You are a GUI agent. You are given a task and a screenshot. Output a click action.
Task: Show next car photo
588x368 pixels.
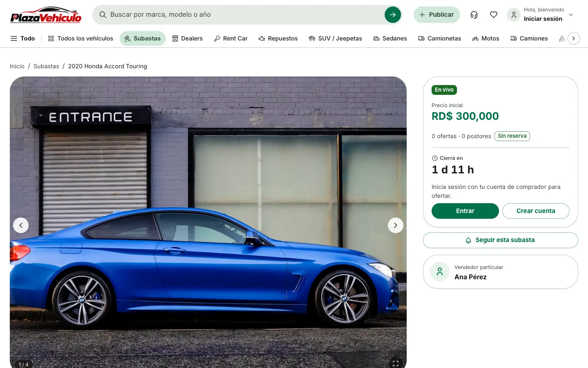395,225
